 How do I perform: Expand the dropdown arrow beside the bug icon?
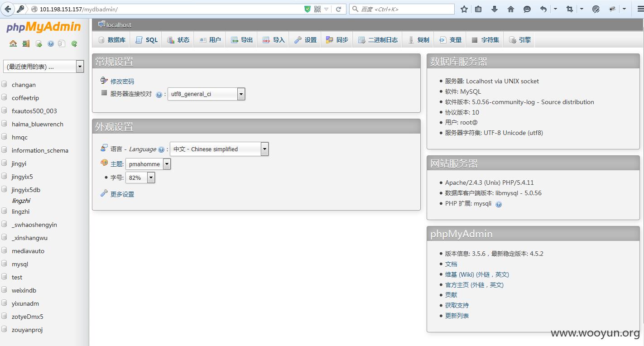624,9
